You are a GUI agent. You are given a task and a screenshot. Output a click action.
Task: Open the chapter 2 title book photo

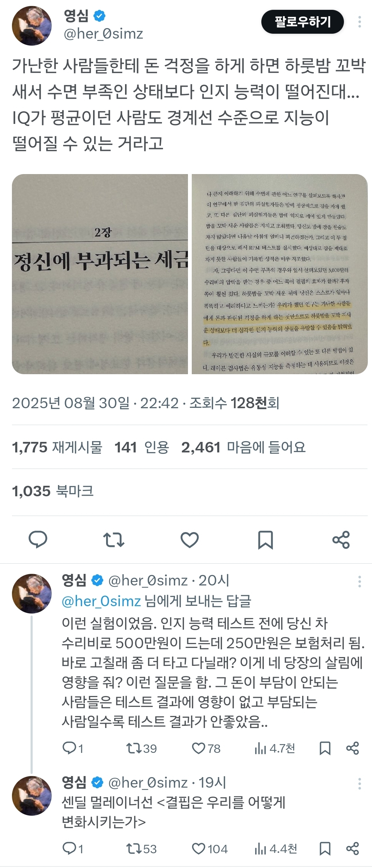100,274
